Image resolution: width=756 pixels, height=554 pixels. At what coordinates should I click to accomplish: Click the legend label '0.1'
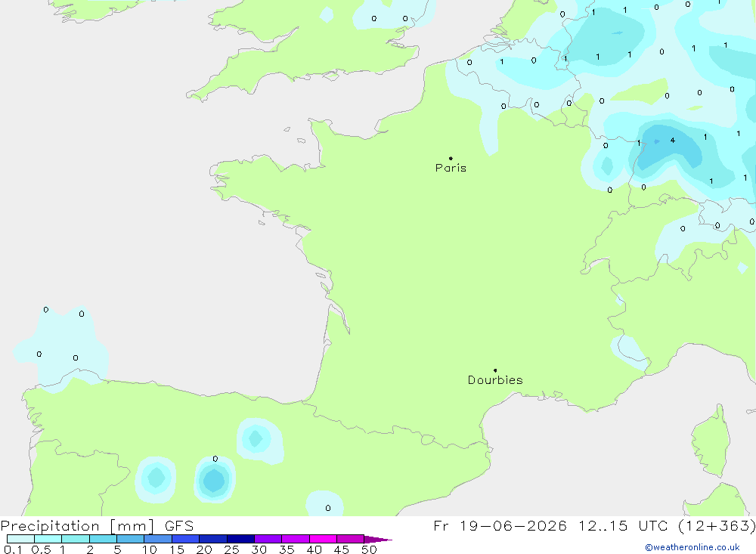[x=13, y=549]
